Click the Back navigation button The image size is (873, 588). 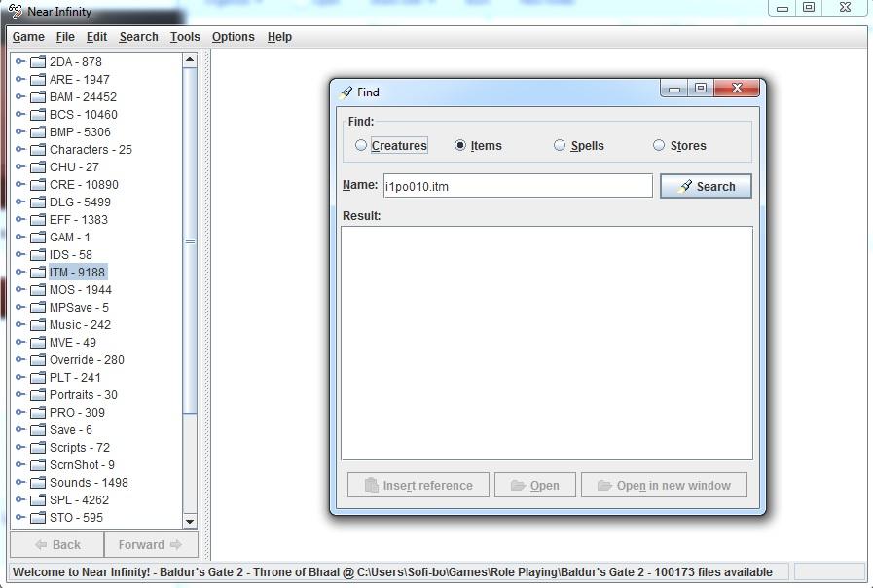56,544
